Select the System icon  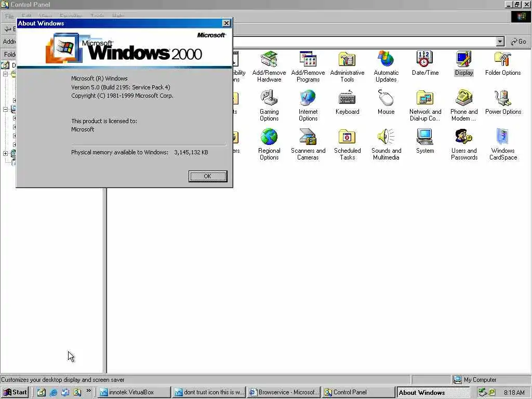pyautogui.click(x=425, y=141)
